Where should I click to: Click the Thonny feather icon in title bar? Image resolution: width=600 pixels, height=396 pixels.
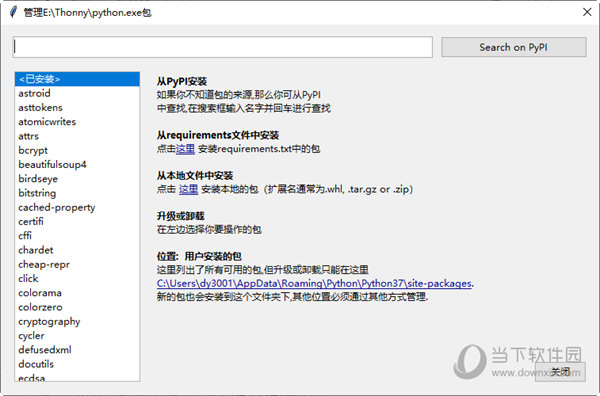pos(13,12)
